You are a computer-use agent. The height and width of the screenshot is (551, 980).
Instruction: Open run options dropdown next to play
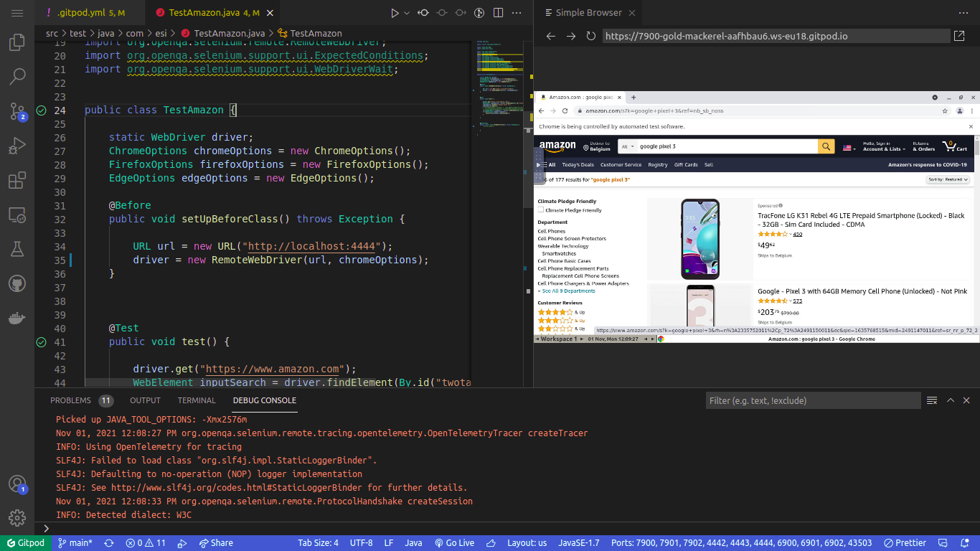pos(407,13)
